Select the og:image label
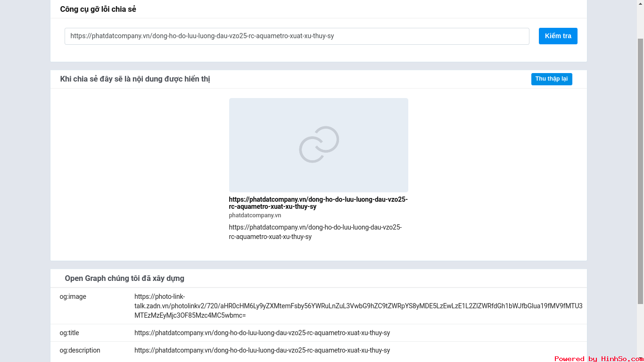This screenshot has width=644, height=362. pos(73,296)
